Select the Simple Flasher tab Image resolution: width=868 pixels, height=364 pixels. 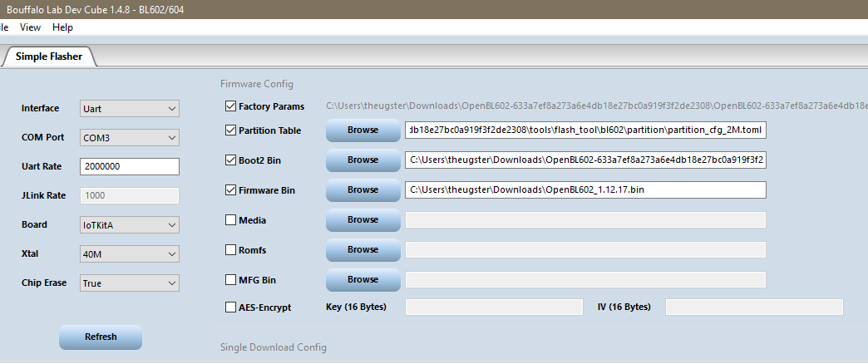[49, 57]
